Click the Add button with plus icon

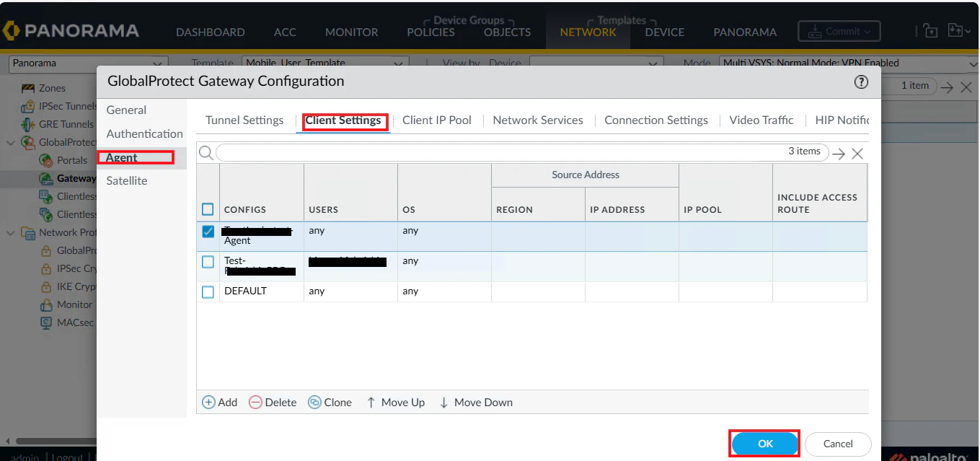coord(219,403)
